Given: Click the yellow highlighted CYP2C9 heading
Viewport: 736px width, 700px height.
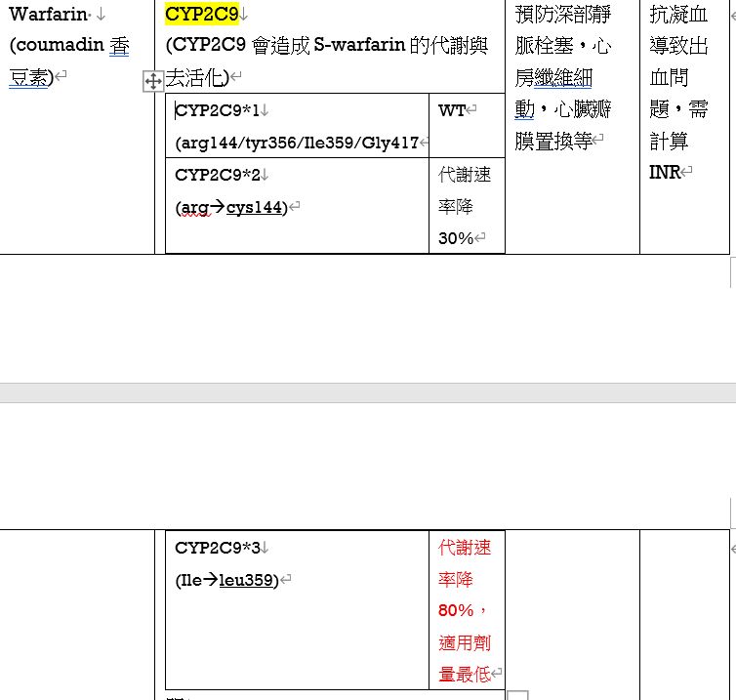Looking at the screenshot, I should [x=201, y=14].
